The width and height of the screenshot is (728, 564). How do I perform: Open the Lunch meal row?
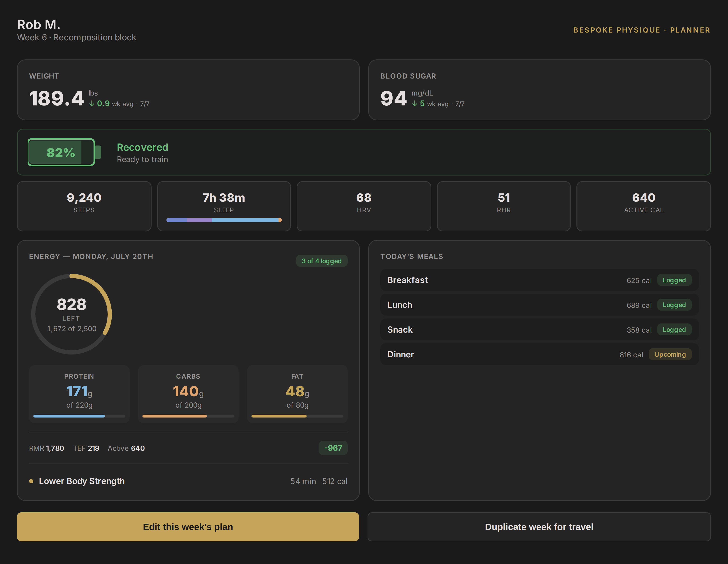pos(539,305)
